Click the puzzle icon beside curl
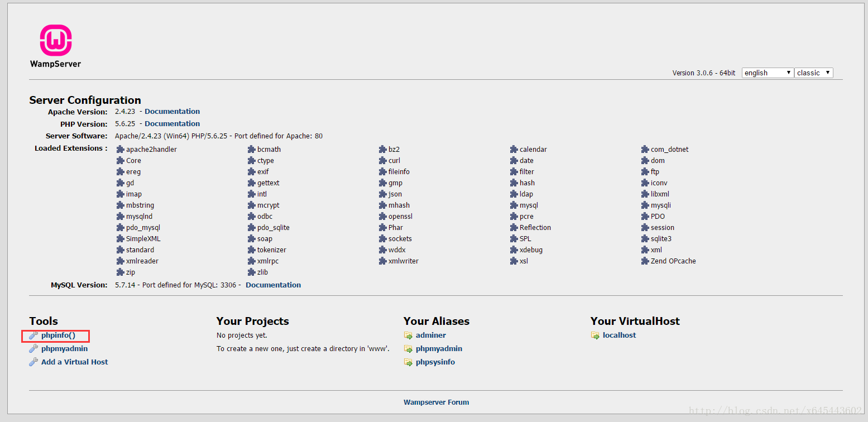868x422 pixels. coord(382,161)
